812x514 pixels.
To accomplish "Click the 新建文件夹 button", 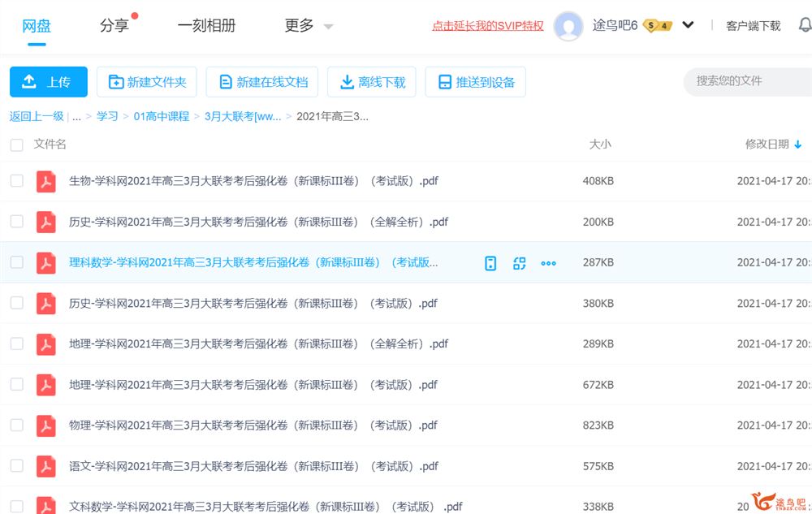I will click(146, 82).
